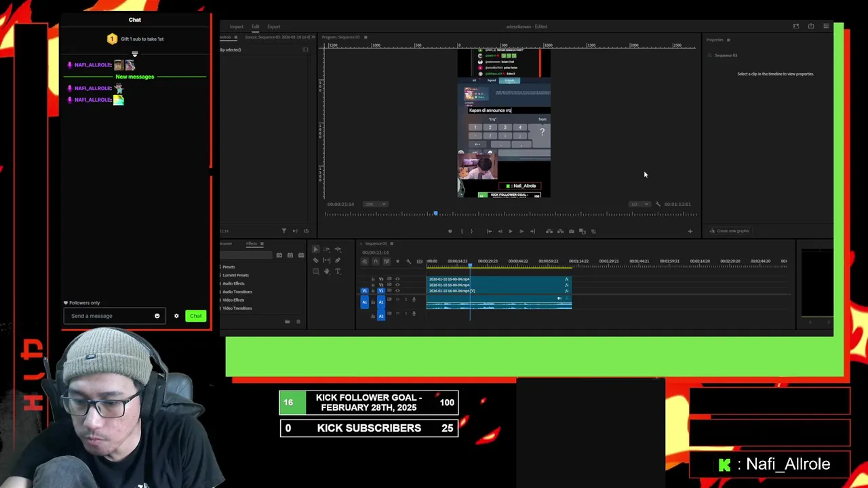Mute the A1 audio track
The height and width of the screenshot is (488, 868).
(x=397, y=300)
